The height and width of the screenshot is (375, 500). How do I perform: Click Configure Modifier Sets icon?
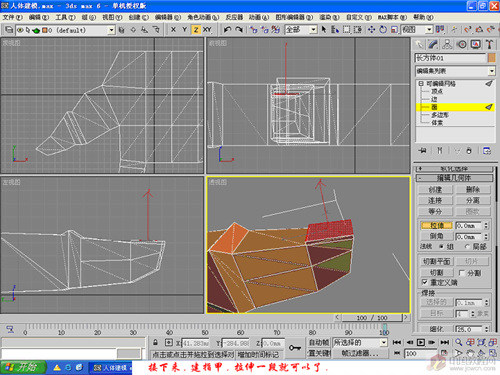click(x=487, y=151)
